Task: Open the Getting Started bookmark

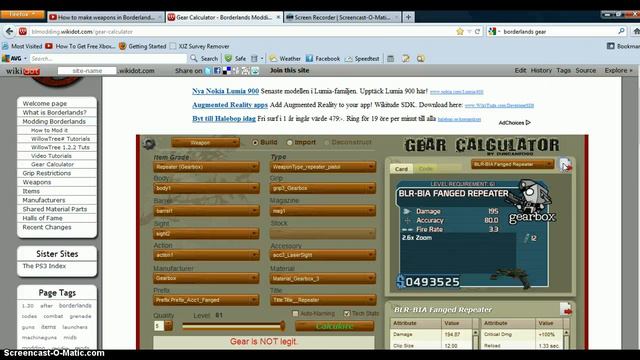Action: [142, 46]
